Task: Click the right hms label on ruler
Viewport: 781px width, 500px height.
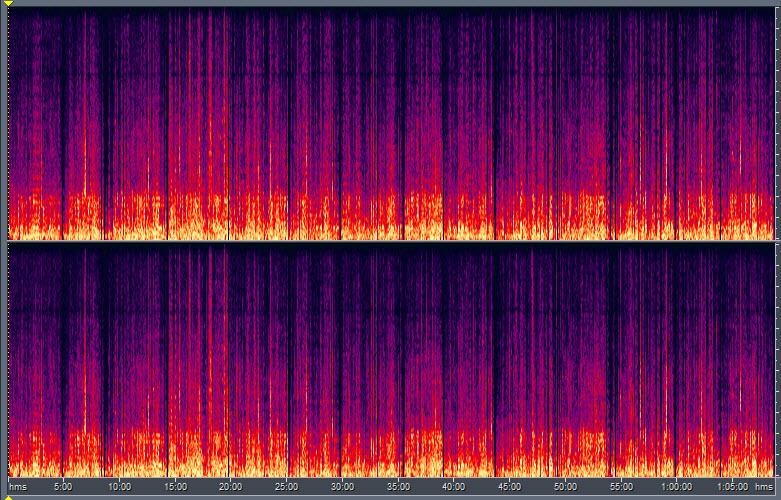Action: pos(764,486)
